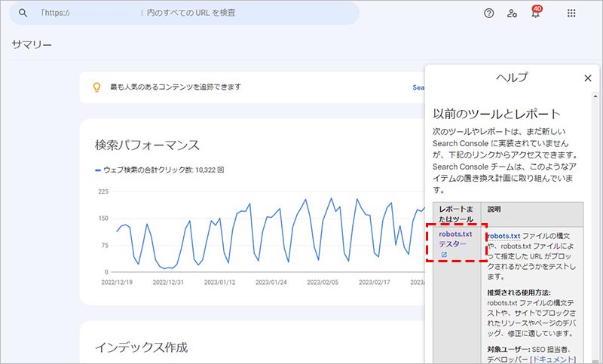Click the サマリー page title
The image size is (603, 364).
(x=32, y=44)
